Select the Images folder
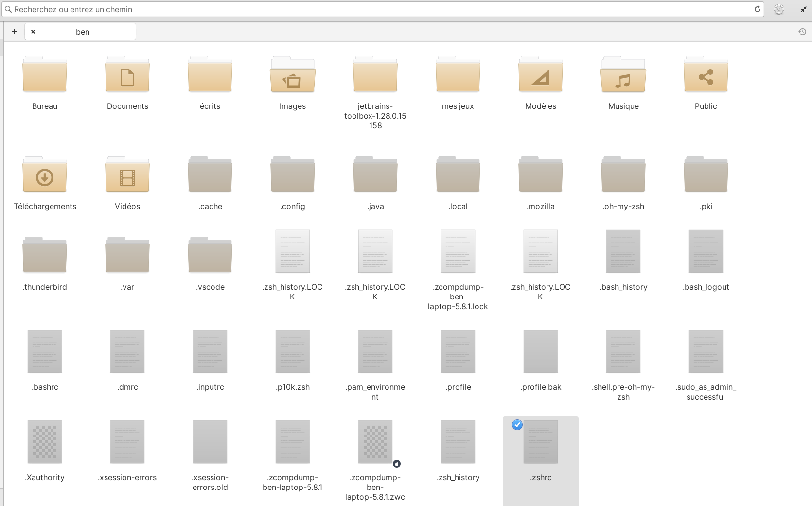This screenshot has width=812, height=506. 293,74
